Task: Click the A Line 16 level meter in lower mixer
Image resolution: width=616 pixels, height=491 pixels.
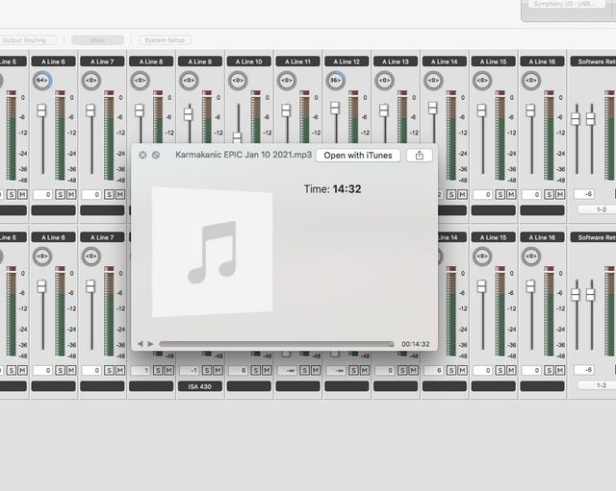Action: click(x=549, y=311)
